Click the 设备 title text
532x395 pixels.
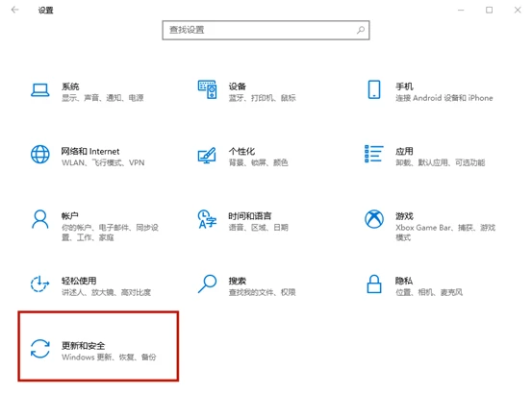(x=238, y=86)
